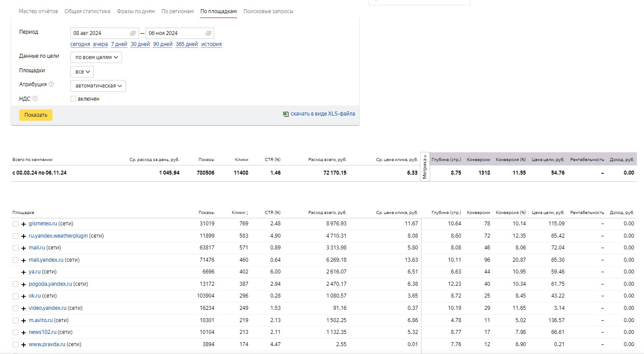644x354 pixels.
Task: Expand the ya.ru row plus icon
Action: 24,272
